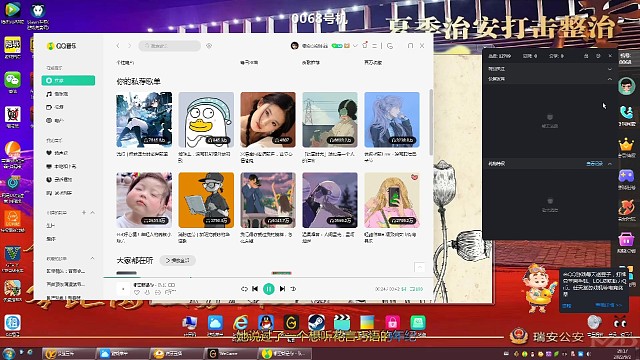Open the purple-haired anime girl playlist
This screenshot has height=360, width=640.
click(392, 120)
